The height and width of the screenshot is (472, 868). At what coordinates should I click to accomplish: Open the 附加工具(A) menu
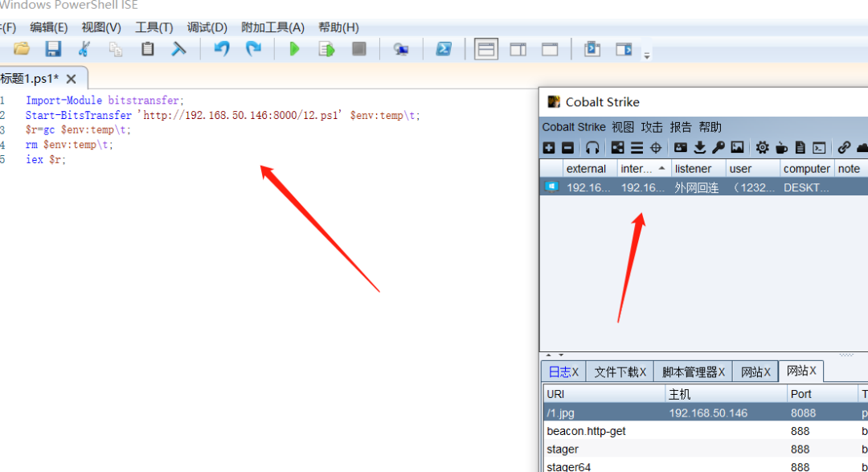click(x=273, y=27)
